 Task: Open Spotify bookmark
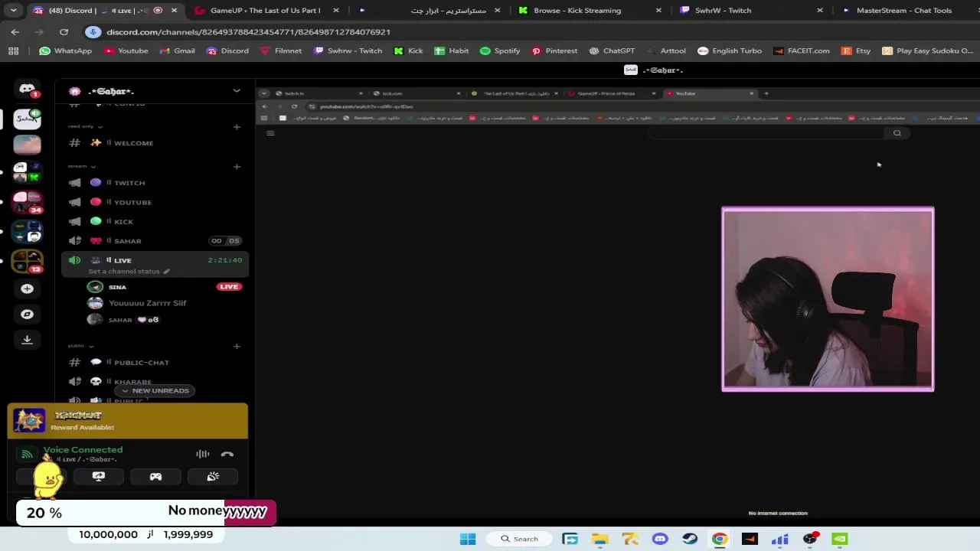point(500,51)
